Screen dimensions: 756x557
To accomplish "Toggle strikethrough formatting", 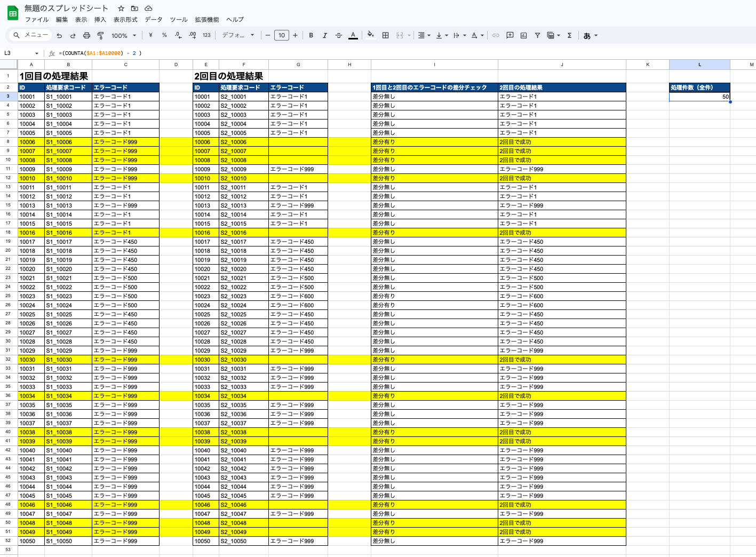I will (x=339, y=35).
